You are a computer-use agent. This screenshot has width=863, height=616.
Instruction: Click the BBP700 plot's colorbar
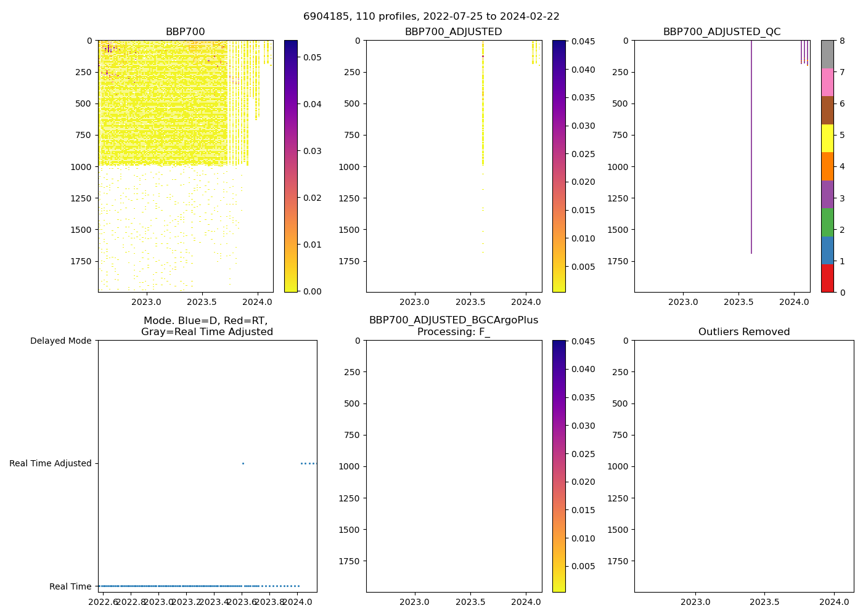point(290,166)
